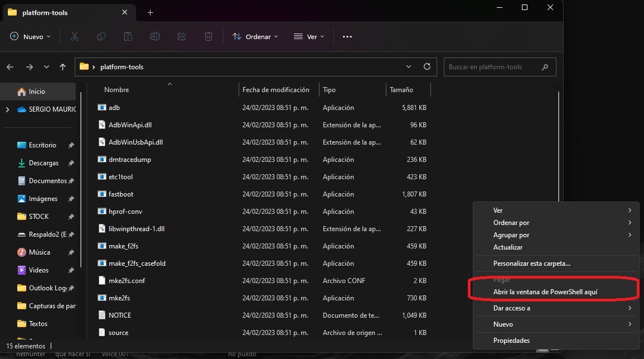Click the Nuevo button
Screen dimensions: 644x359
point(30,36)
